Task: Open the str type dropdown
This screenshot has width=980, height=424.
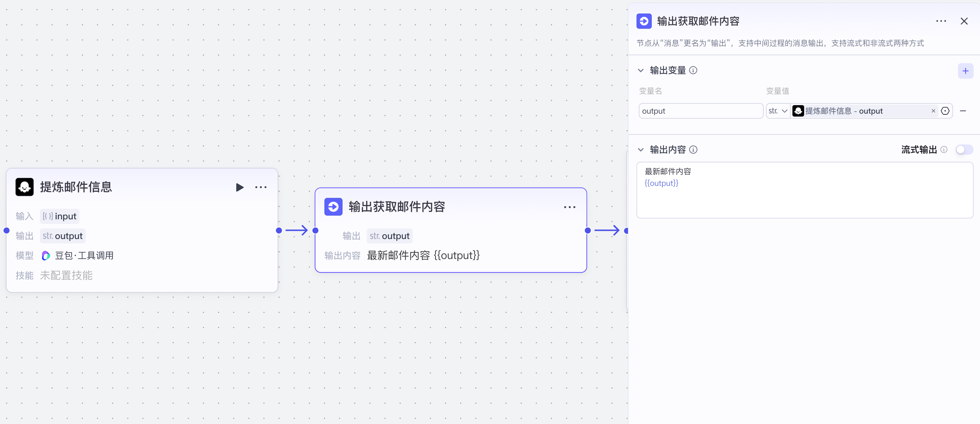Action: tap(778, 111)
